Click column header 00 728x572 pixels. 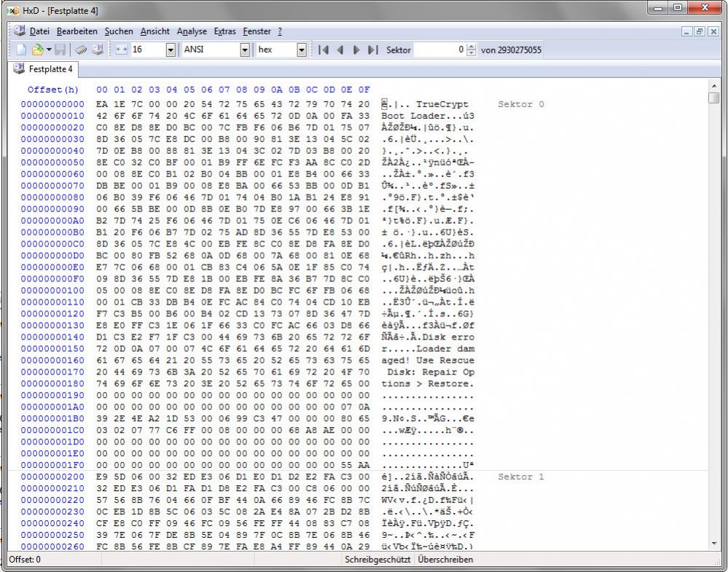(102, 90)
